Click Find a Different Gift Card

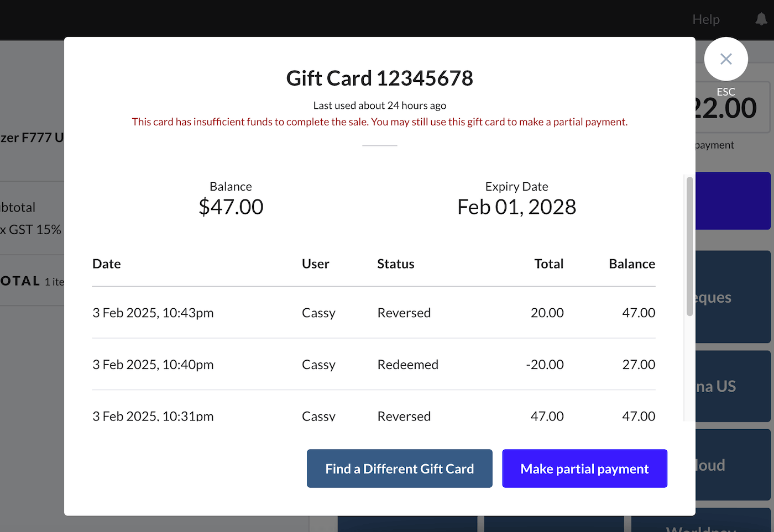coord(399,468)
